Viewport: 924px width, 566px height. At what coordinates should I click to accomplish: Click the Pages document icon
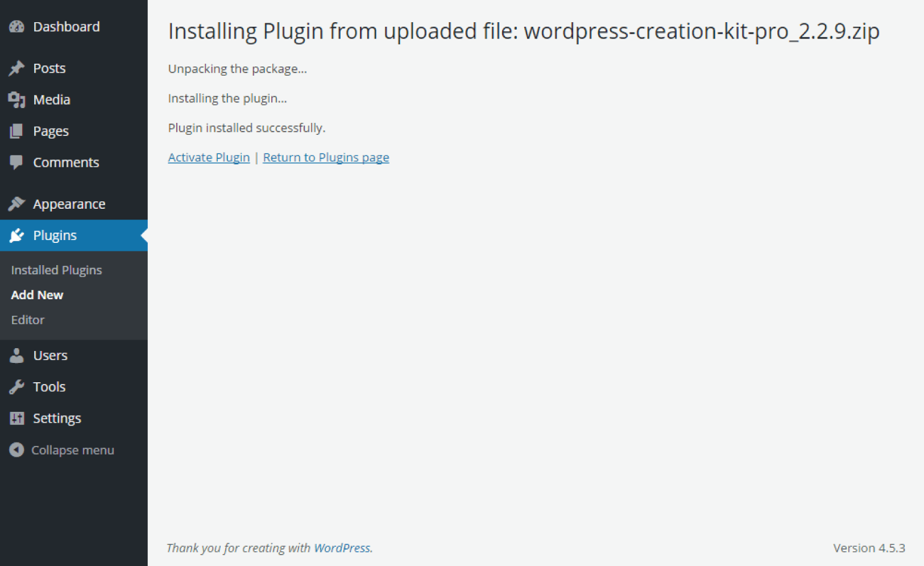point(16,131)
